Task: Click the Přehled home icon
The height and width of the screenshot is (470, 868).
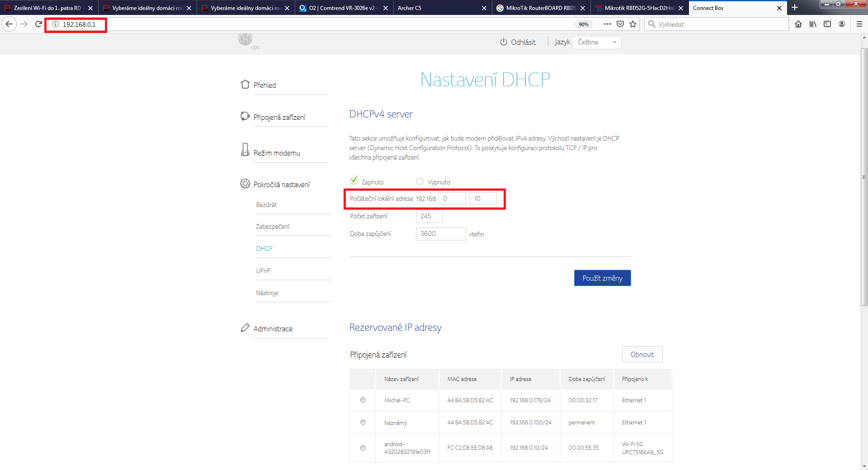Action: click(x=245, y=85)
